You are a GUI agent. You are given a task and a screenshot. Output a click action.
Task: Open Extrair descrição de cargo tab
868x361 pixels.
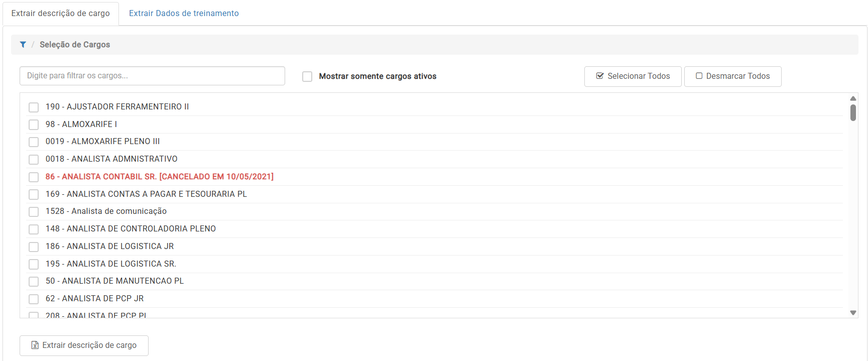(61, 14)
